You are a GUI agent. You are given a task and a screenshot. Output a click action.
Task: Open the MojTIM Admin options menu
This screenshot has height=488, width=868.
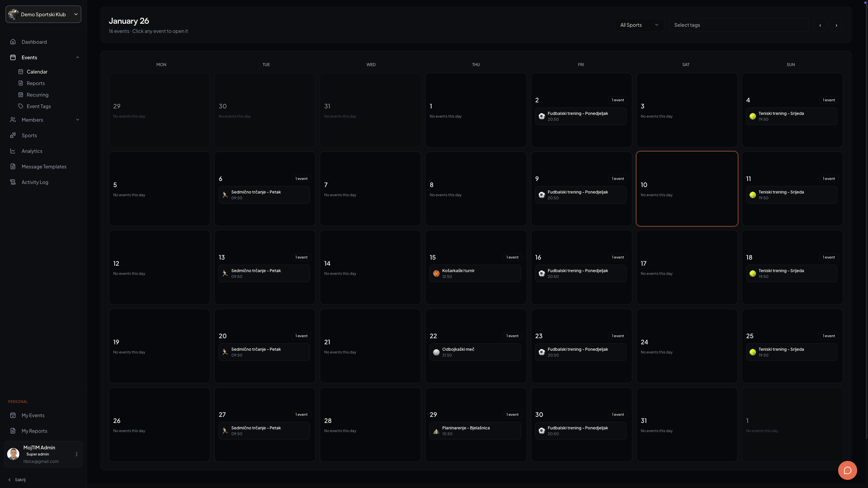(76, 454)
